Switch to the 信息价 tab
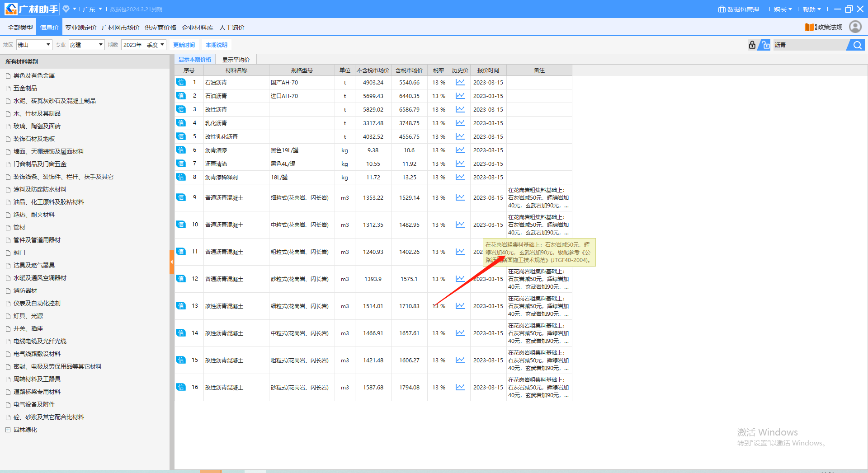Viewport: 868px width, 473px height. [x=49, y=28]
